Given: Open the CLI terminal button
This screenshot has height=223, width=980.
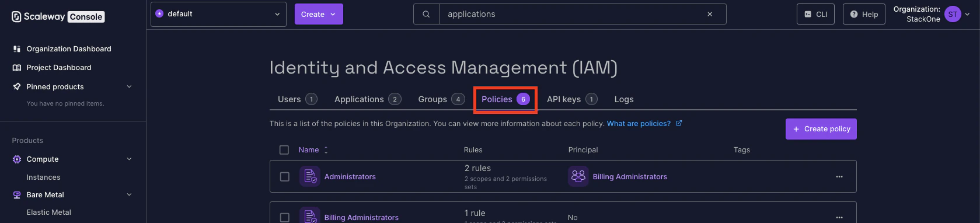Looking at the screenshot, I should pyautogui.click(x=815, y=14).
